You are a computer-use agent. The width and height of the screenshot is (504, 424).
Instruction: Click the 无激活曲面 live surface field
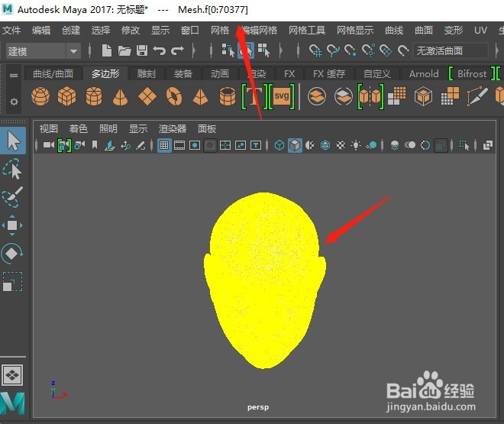tap(450, 50)
